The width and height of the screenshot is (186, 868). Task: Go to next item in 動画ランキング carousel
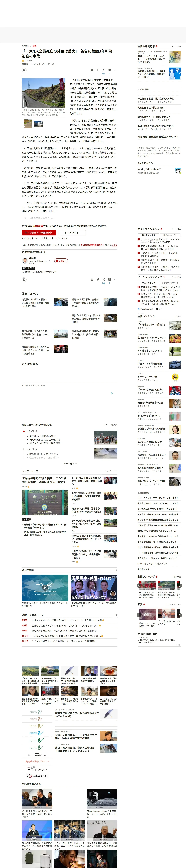tap(180, 586)
